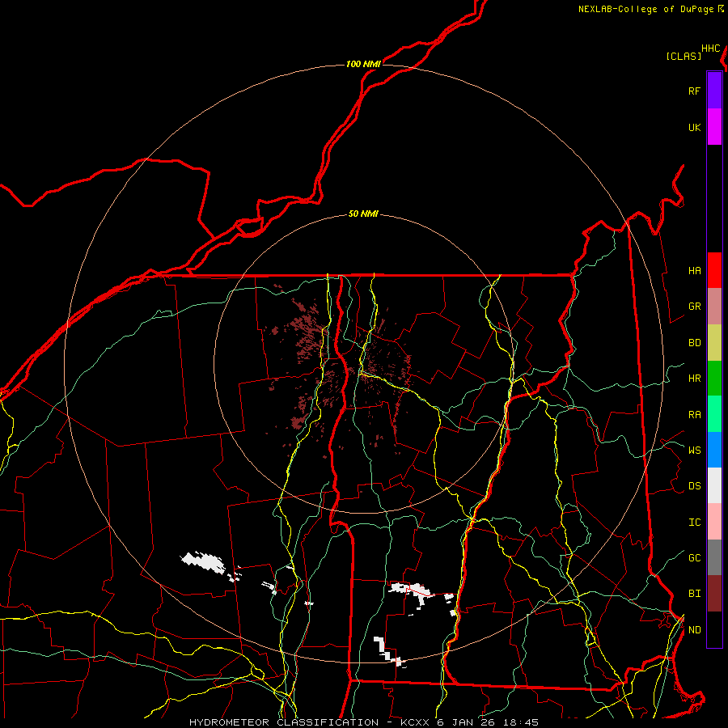Pick the RA light-green legend swatch
728x728 pixels.
coord(714,414)
